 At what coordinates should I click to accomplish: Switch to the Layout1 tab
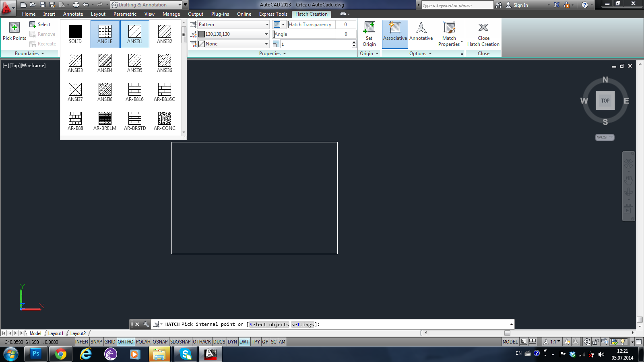click(56, 333)
